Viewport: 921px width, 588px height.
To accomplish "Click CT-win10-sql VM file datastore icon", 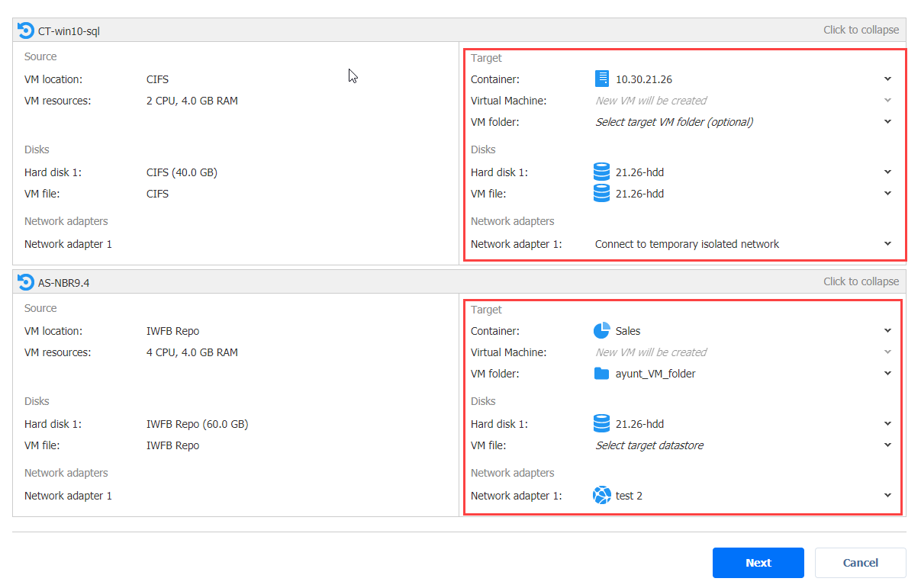I will pyautogui.click(x=602, y=193).
